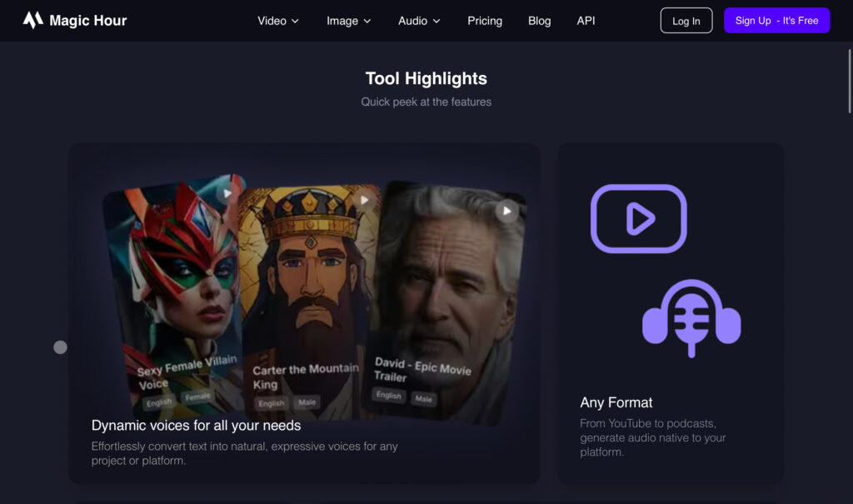
Task: Click the Log In button
Action: [x=686, y=21]
